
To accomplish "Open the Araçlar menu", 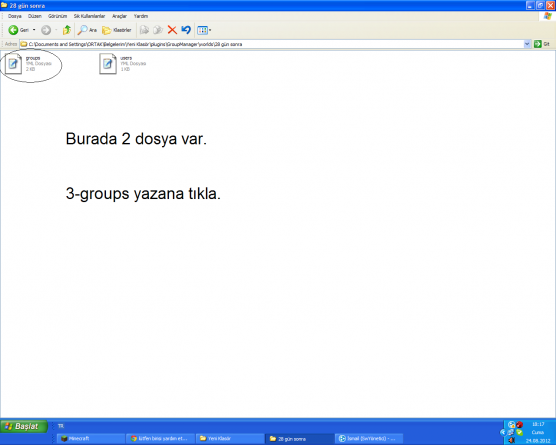I will click(x=119, y=16).
